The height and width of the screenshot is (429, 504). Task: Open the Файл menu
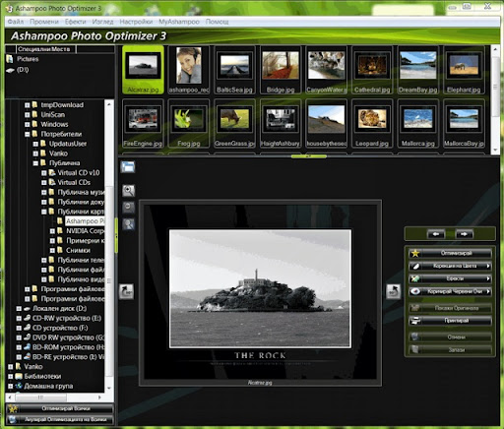[16, 22]
